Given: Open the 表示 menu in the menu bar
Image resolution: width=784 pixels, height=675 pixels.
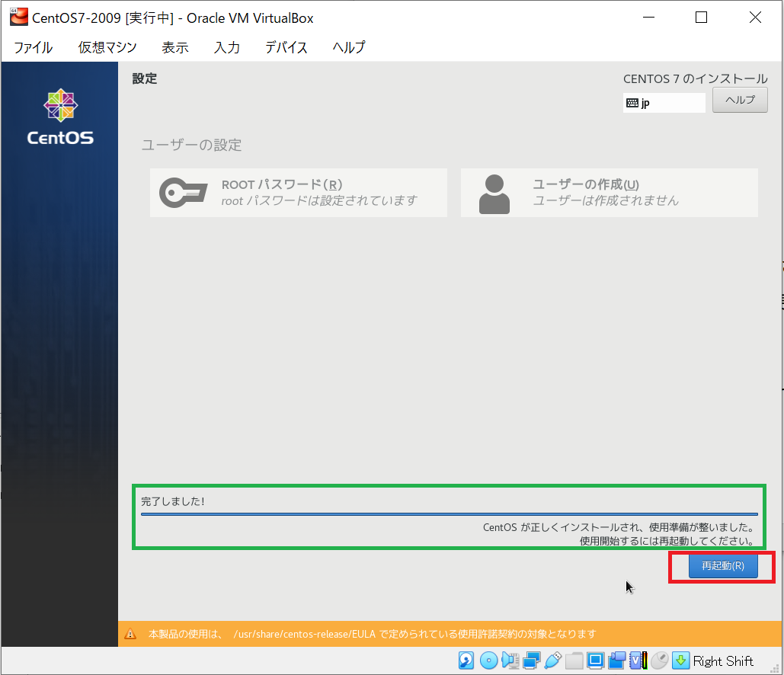Looking at the screenshot, I should pos(174,47).
